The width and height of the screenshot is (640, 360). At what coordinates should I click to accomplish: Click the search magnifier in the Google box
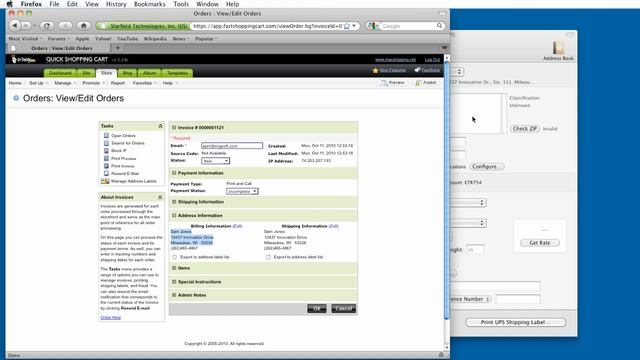pyautogui.click(x=439, y=26)
